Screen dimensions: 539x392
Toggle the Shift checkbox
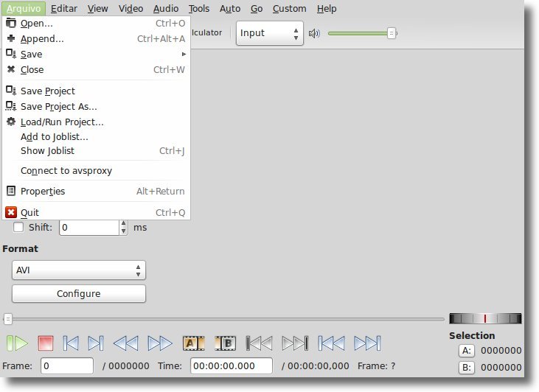[18, 227]
